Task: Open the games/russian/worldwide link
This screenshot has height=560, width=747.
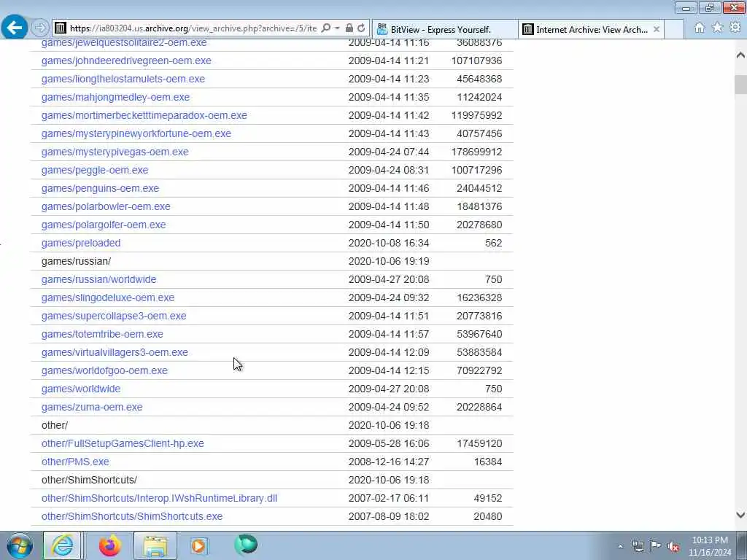Action: click(x=98, y=279)
